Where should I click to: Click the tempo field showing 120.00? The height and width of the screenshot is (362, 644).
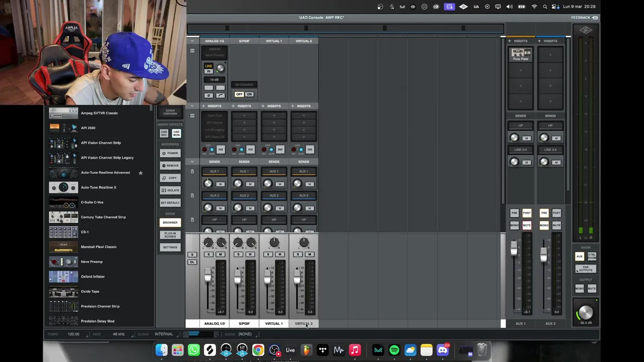tap(73, 334)
